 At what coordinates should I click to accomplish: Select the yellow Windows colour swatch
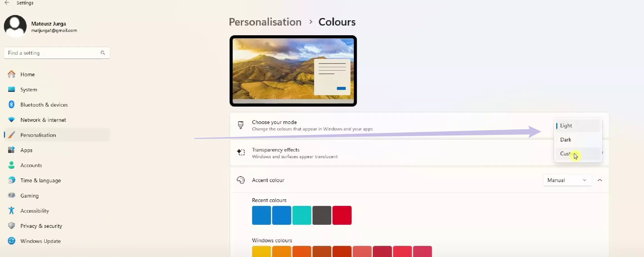(x=261, y=251)
